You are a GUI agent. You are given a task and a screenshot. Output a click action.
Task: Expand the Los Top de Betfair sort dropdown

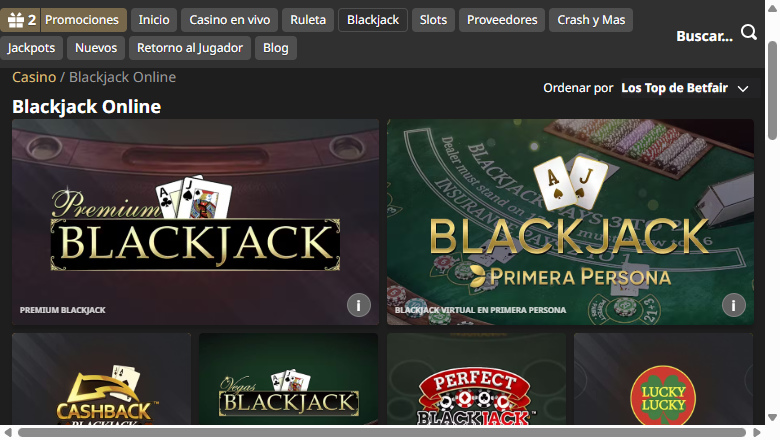(685, 88)
